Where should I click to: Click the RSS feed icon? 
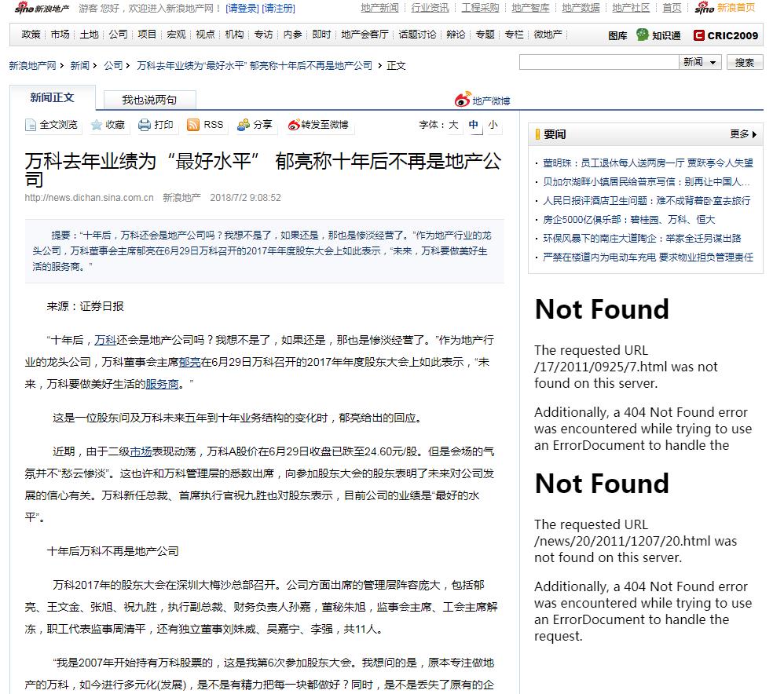[x=193, y=125]
